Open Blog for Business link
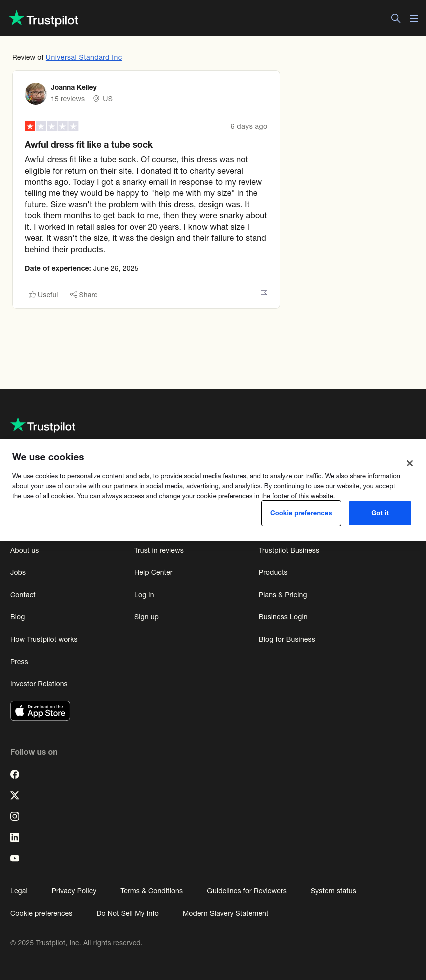This screenshot has width=426, height=980. [x=287, y=639]
